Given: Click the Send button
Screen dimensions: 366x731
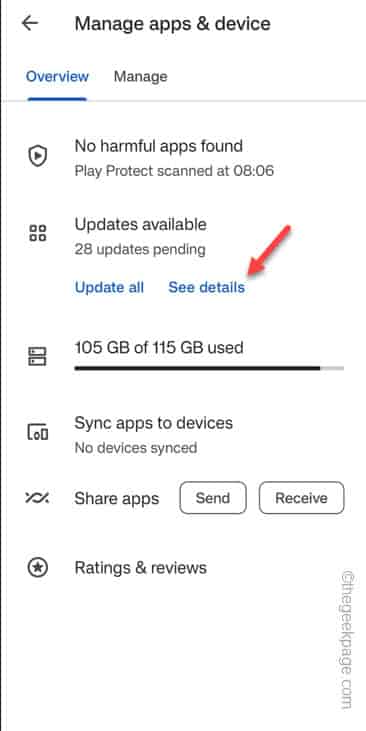Looking at the screenshot, I should (x=213, y=498).
